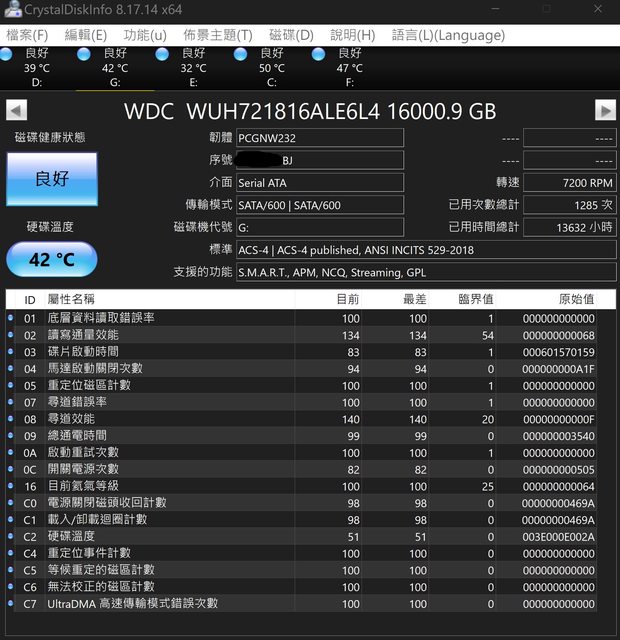Image resolution: width=620 pixels, height=640 pixels.
Task: Click the 屬性名稱 column header
Action: point(71,299)
